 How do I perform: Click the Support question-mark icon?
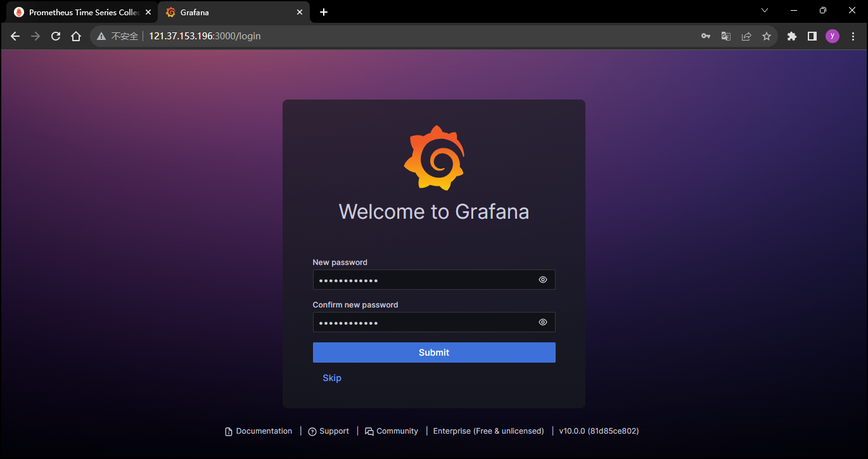[312, 432]
